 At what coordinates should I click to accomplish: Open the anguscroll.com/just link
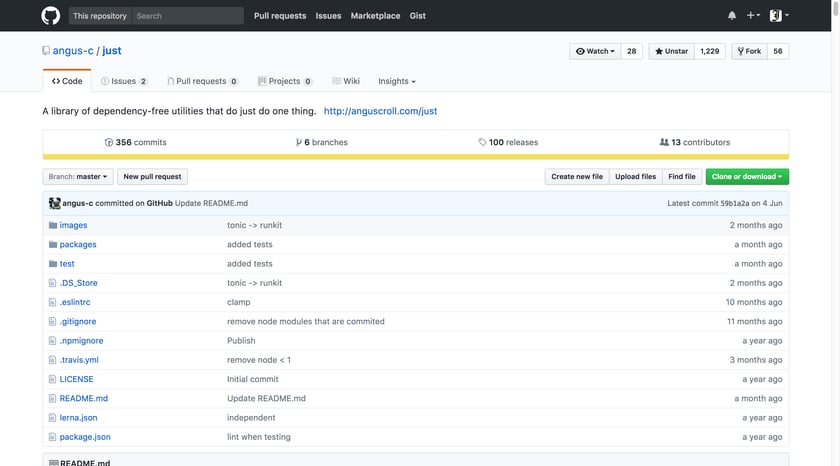(380, 111)
